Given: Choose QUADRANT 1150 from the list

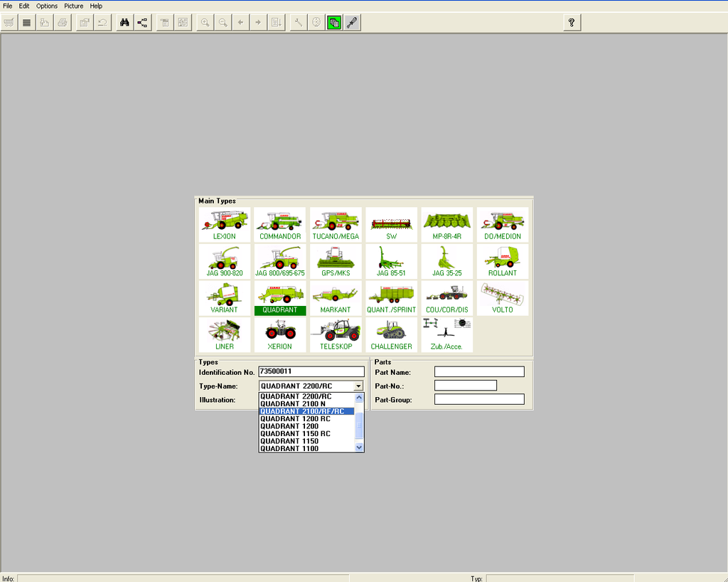Looking at the screenshot, I should pos(306,441).
